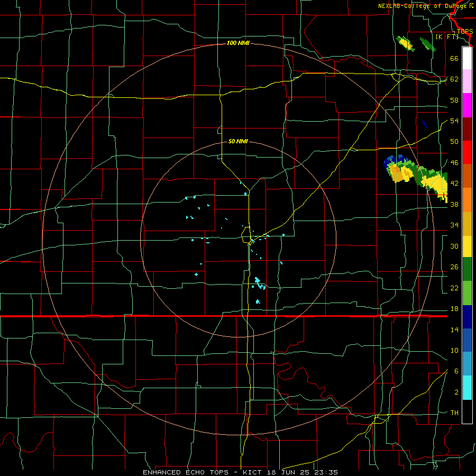The width and height of the screenshot is (476, 476).
Task: Click the black TH swatch at the scale bottom
Action: coord(467,411)
